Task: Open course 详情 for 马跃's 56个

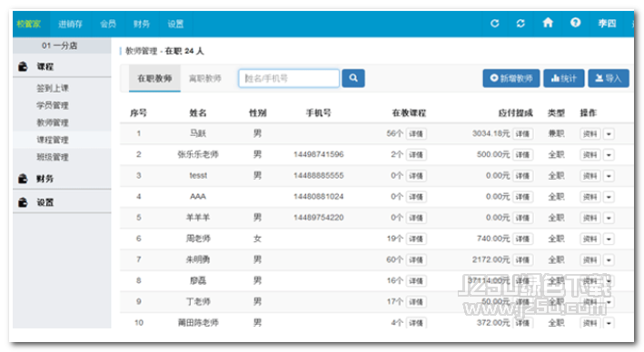Action: (416, 133)
